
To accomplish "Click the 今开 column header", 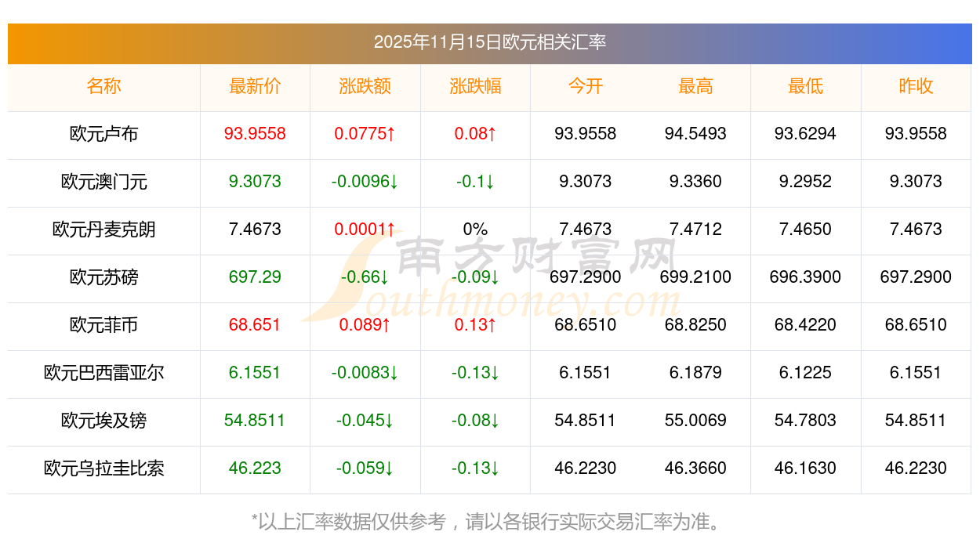I will [586, 86].
